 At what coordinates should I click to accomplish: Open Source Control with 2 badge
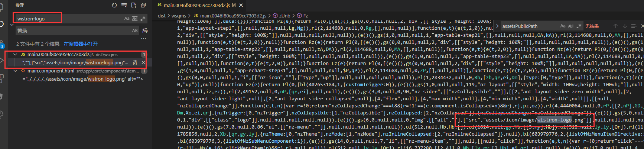click(2, 45)
